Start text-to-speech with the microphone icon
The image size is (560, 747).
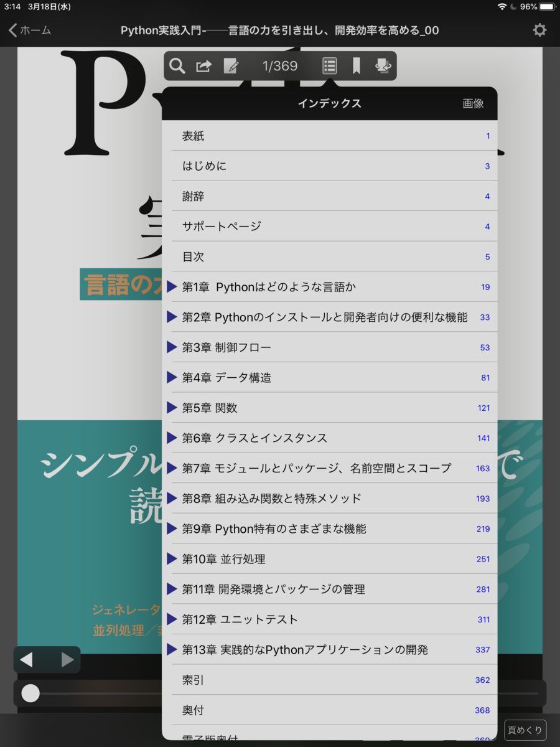tap(383, 65)
